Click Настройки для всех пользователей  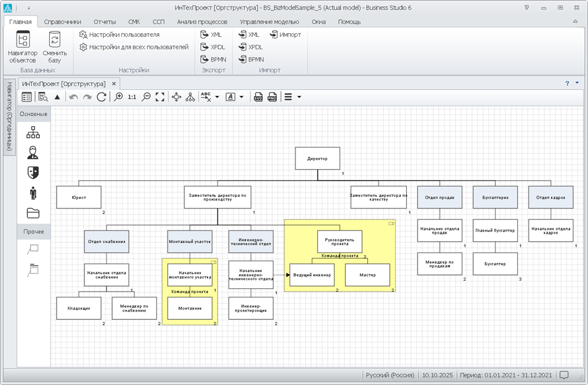point(138,47)
